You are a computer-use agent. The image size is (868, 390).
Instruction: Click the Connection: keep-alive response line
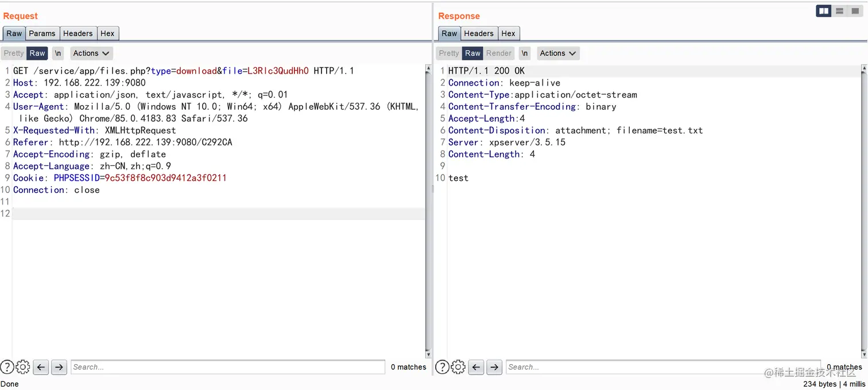click(504, 83)
